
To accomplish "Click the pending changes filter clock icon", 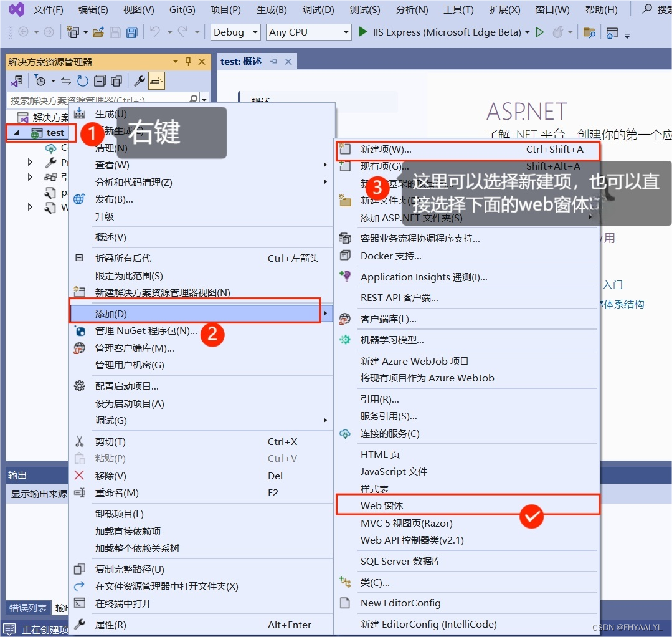I will pos(40,80).
